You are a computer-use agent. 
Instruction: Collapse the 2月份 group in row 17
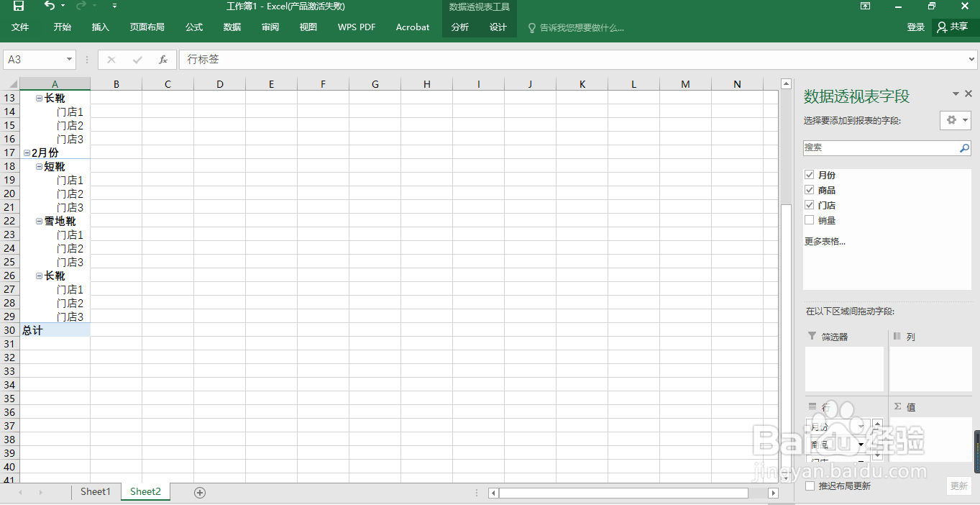(27, 153)
